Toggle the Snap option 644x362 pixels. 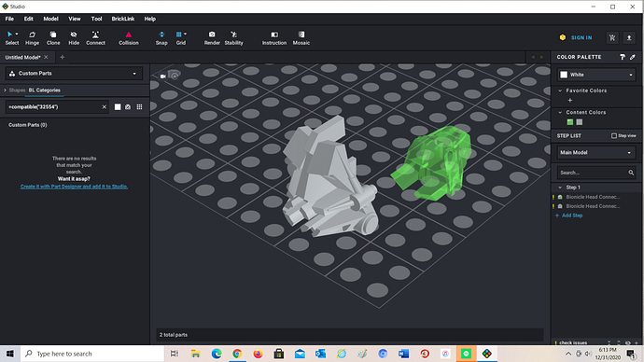click(x=161, y=38)
